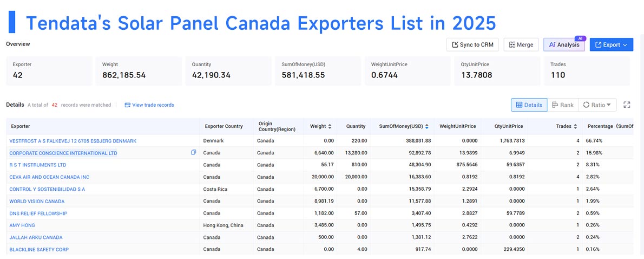Click the 66.74% percentage value
Viewport: 644px width, 259px height.
[595, 141]
